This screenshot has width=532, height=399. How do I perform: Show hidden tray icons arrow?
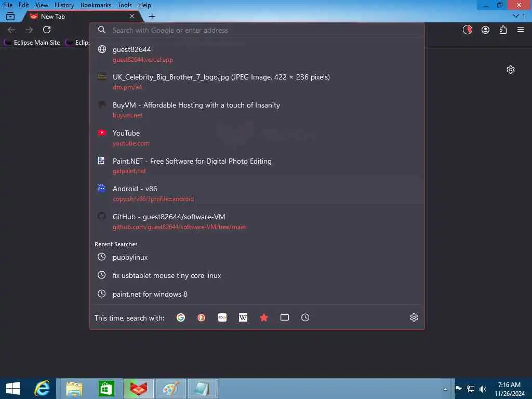click(445, 389)
